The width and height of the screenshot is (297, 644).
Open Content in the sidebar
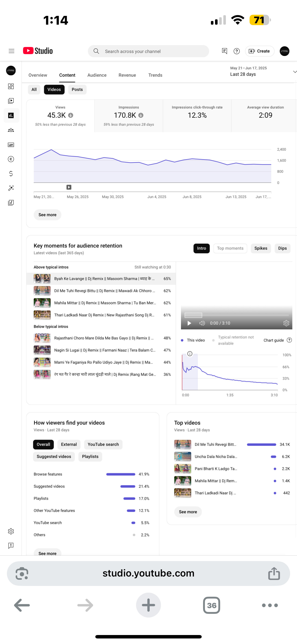(x=11, y=101)
